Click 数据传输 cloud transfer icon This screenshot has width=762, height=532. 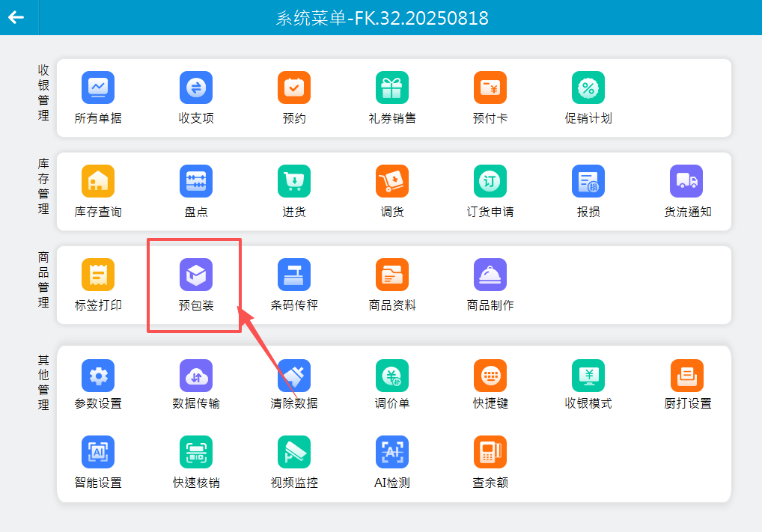tap(196, 376)
